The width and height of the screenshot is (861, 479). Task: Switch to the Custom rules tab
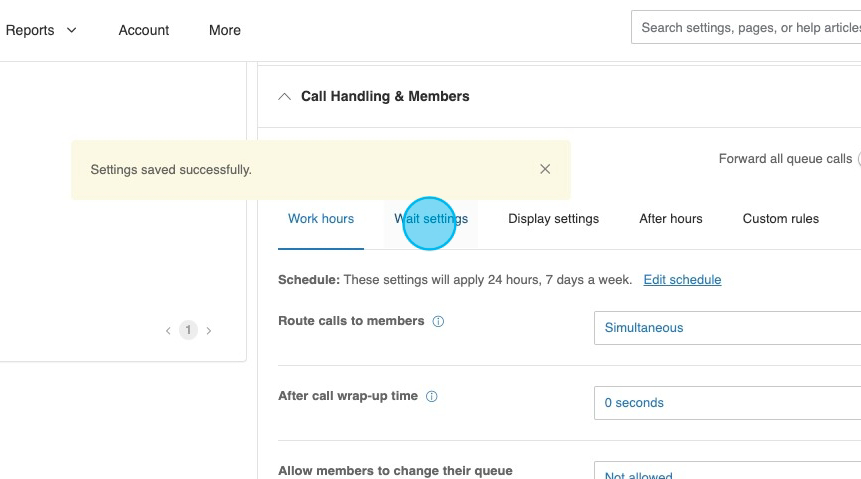(780, 219)
